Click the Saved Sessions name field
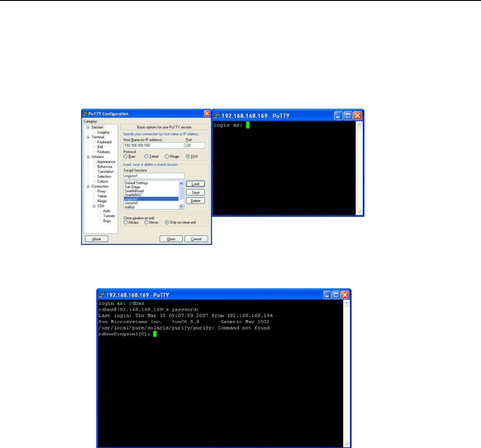This screenshot has height=448, width=481. [x=154, y=176]
